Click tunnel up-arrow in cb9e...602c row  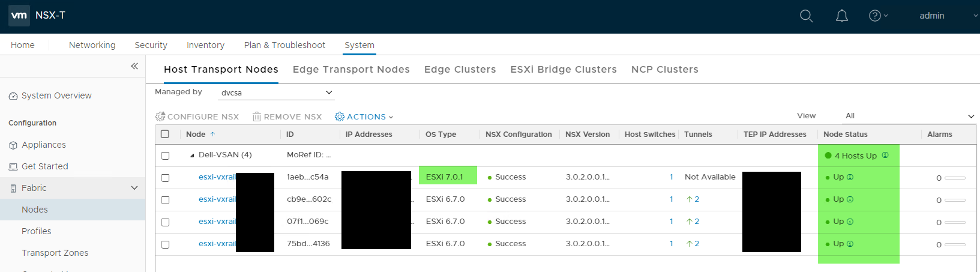[690, 199]
